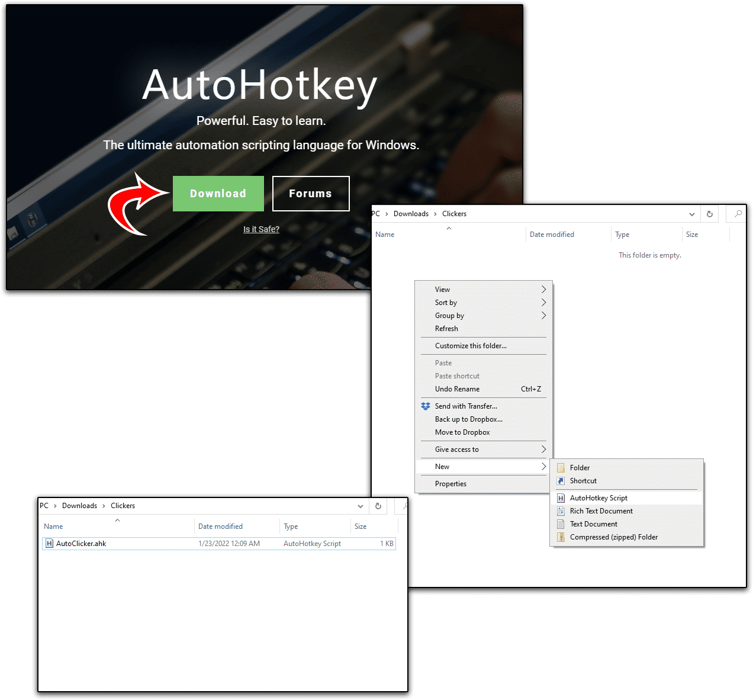Screen dimensions: 753x700
Task: Click refresh icon in the empty Clickers window
Action: [709, 214]
